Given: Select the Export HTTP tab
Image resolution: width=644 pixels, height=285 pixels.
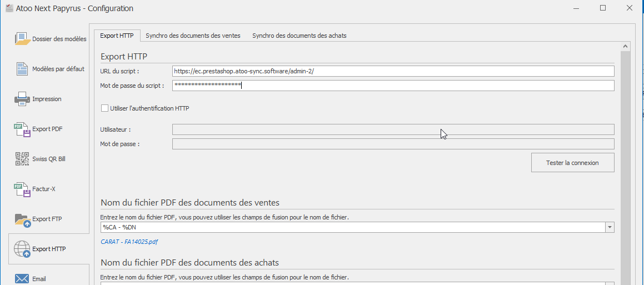Looking at the screenshot, I should (x=117, y=36).
